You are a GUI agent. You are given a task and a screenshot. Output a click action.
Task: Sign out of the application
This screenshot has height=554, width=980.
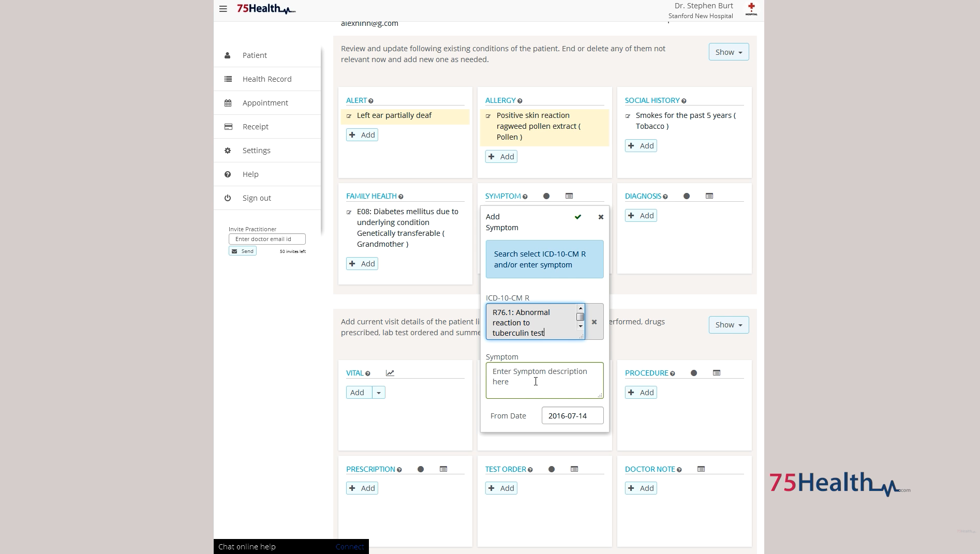coord(257,198)
